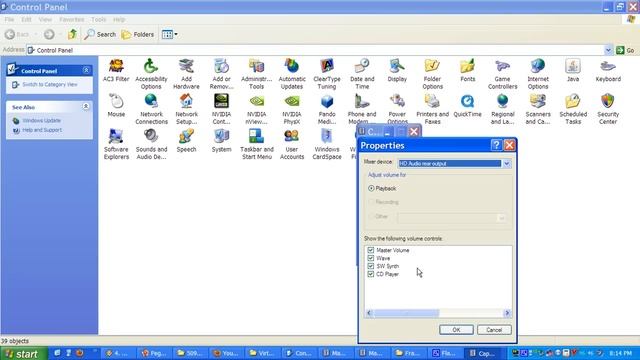Screen dimensions: 640x360
Task: Uncheck the CD Player checkbox
Action: [x=371, y=274]
